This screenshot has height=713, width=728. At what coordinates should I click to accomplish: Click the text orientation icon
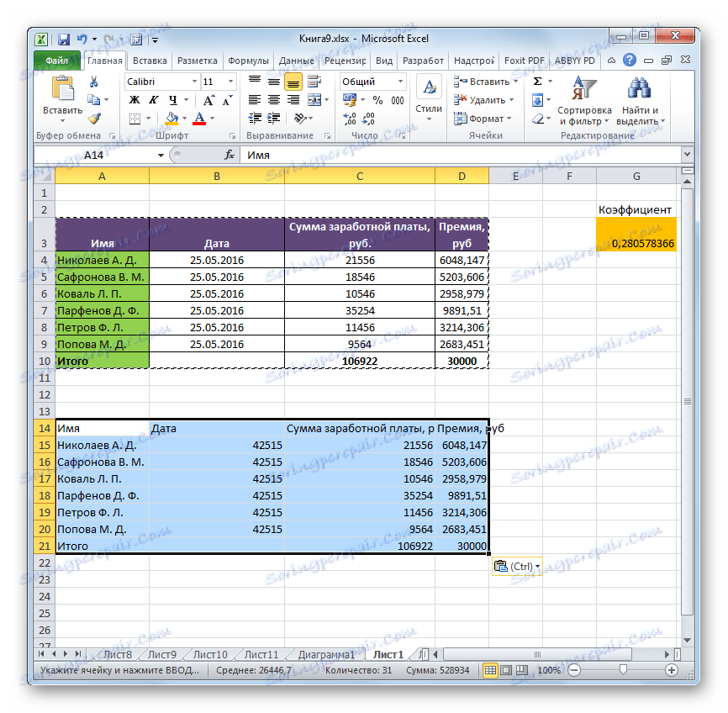(x=300, y=119)
